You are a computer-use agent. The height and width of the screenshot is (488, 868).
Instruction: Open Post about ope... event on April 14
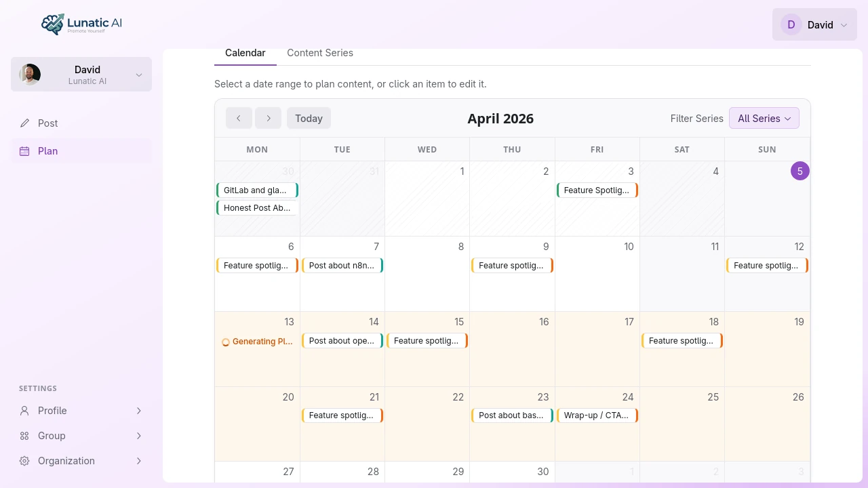pos(342,341)
